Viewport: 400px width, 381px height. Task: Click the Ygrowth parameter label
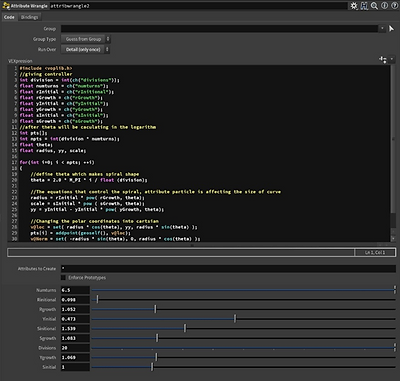click(48, 357)
